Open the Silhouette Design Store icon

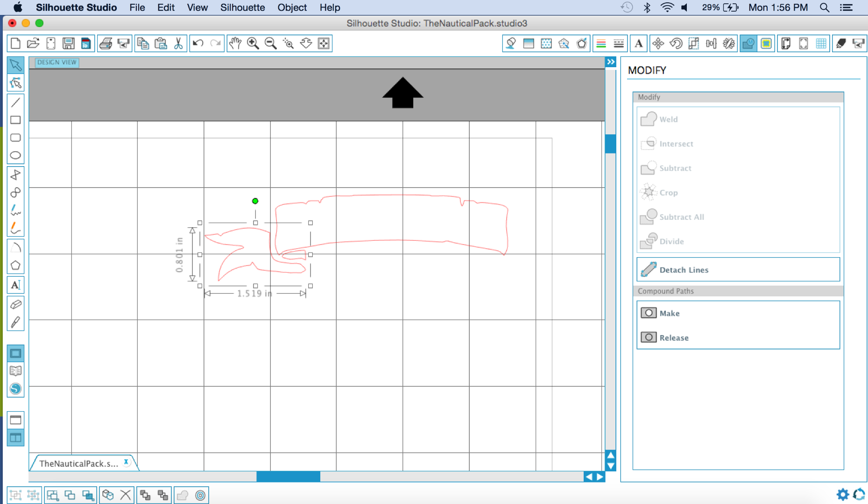coord(15,389)
